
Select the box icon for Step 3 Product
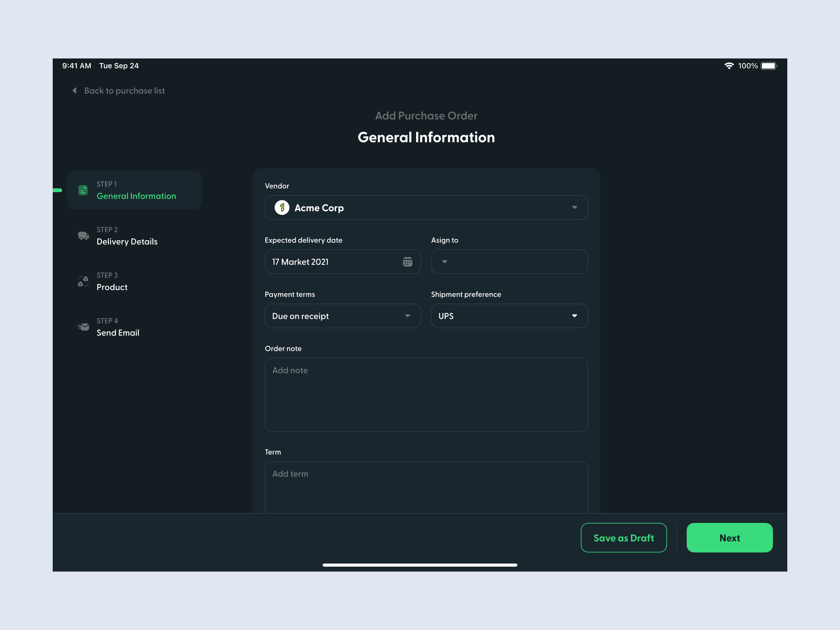pos(83,281)
